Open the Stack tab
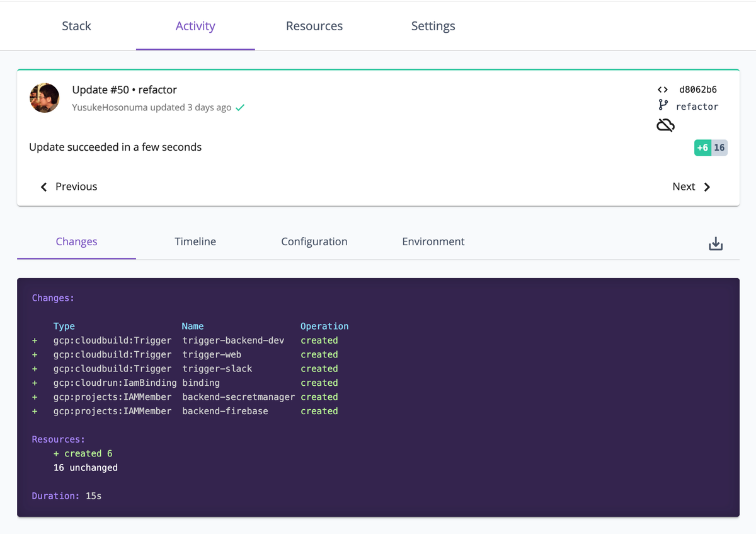756x534 pixels. 76,26
